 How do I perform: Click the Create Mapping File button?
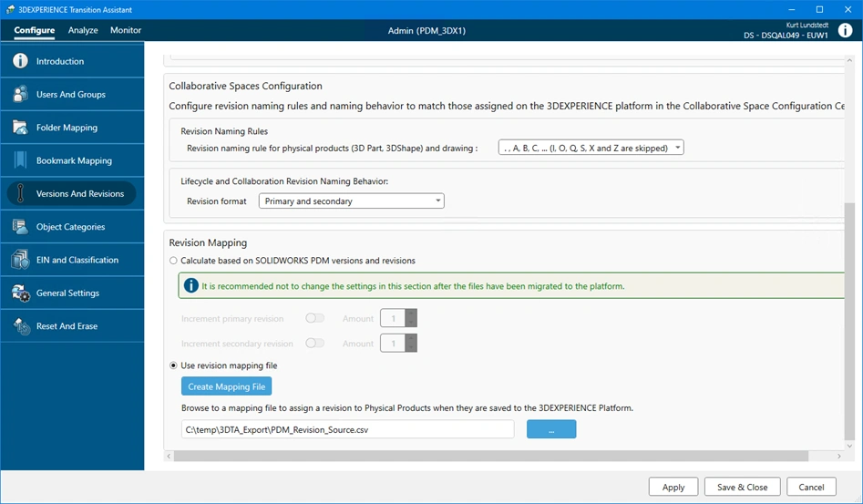[x=226, y=386]
